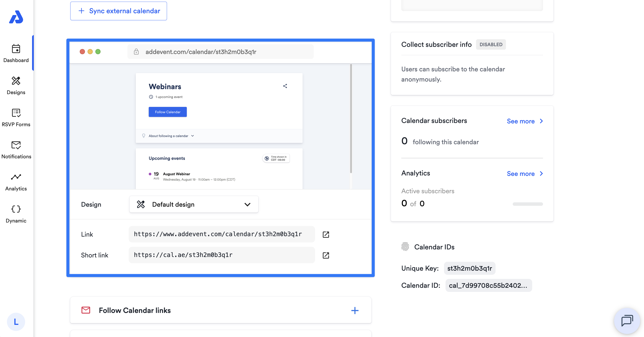This screenshot has width=644, height=337.
Task: Expand About following a calendar
Action: [x=171, y=136]
